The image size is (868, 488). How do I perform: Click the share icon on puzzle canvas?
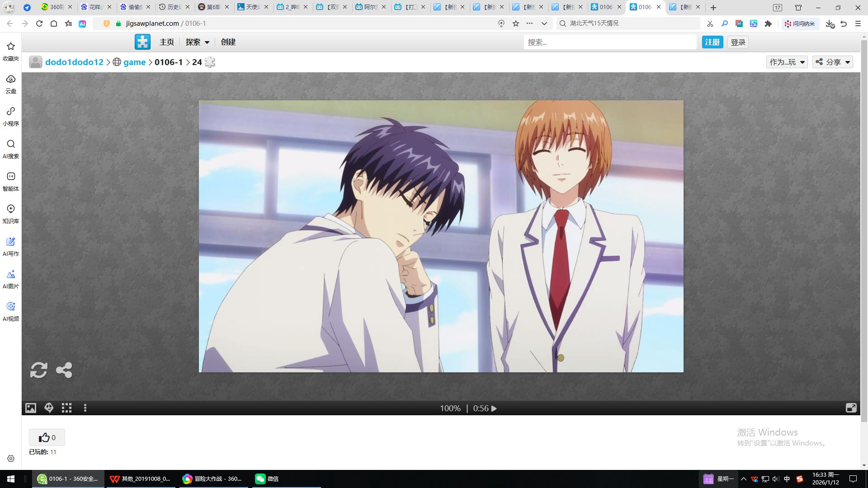(x=64, y=370)
